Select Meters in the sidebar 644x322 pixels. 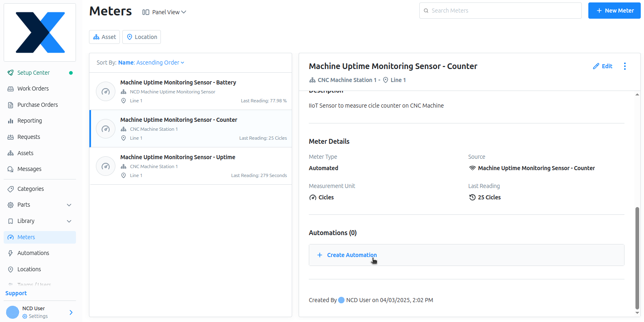(40, 237)
